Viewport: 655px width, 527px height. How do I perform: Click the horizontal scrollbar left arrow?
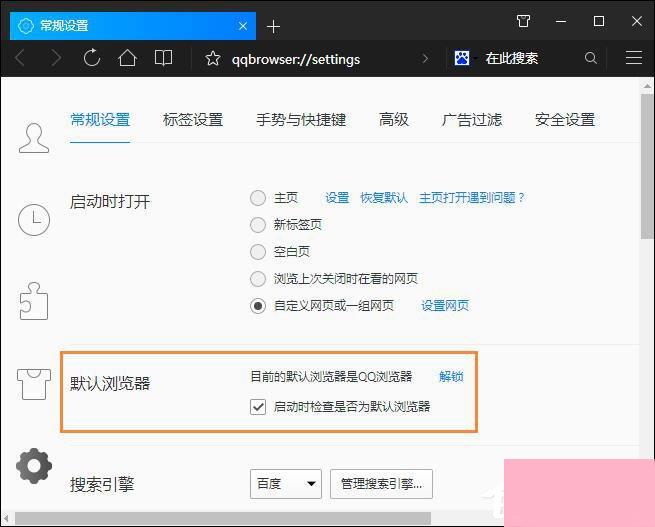(6, 518)
